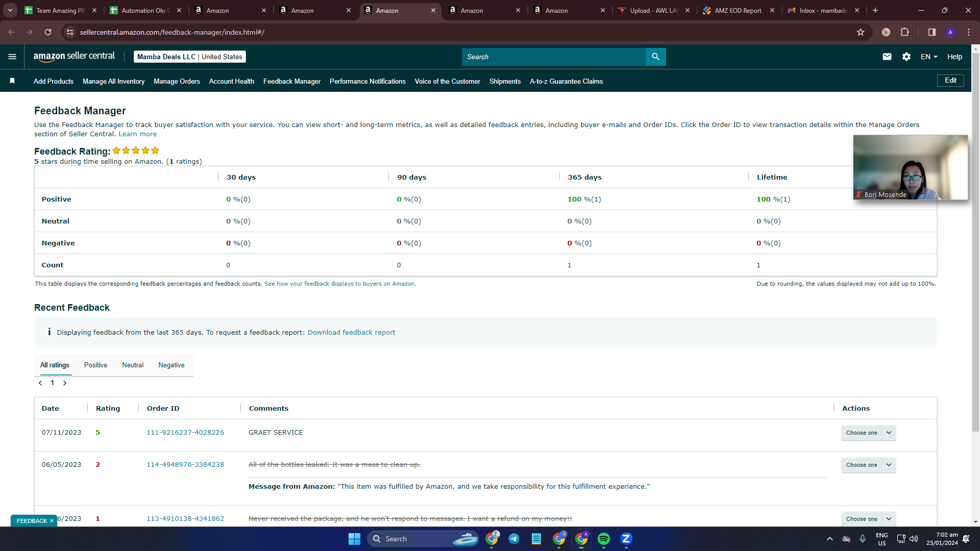This screenshot has height=551, width=980.
Task: Open the Chrome three-dot menu
Action: (969, 32)
